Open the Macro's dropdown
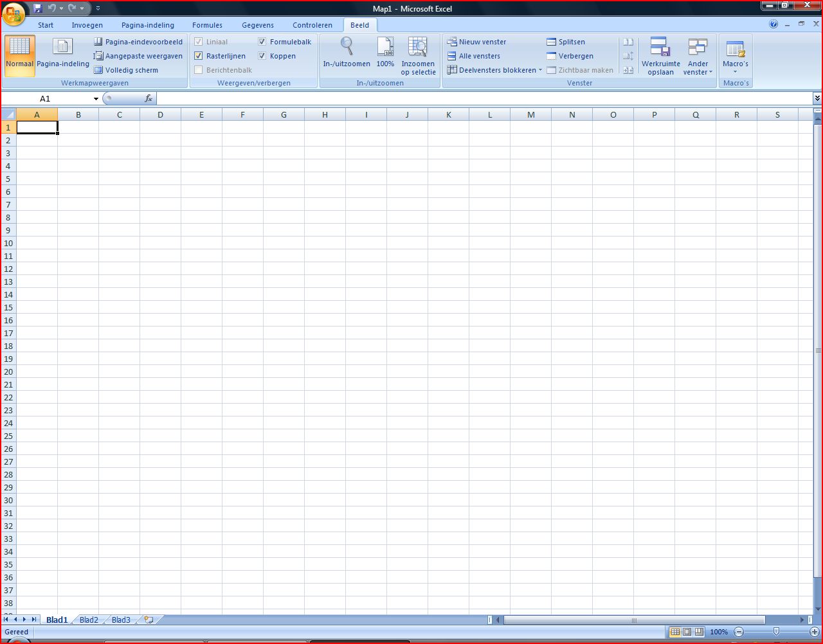Screen dimensions: 823x644 735,56
